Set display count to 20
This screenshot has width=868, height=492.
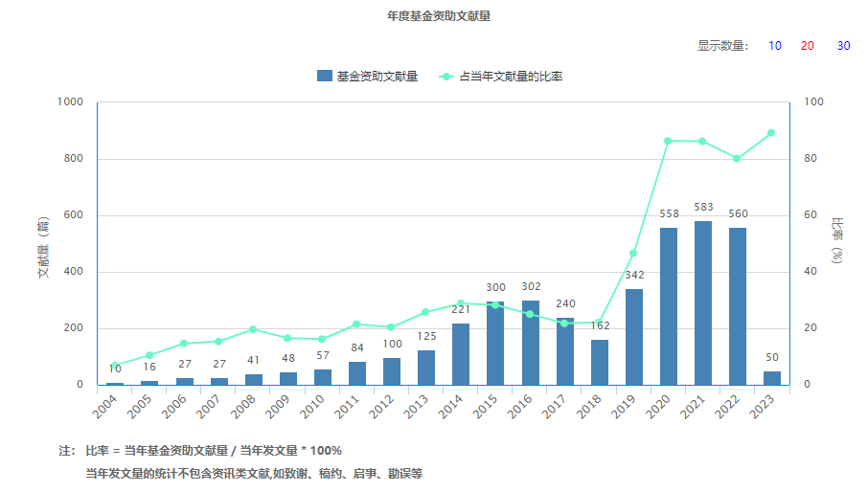pos(807,46)
